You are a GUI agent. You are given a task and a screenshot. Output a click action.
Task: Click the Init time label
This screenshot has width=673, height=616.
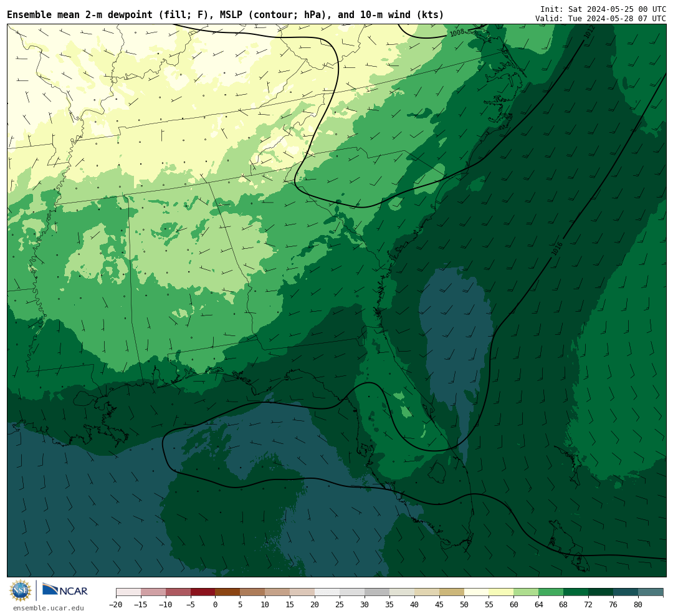[x=603, y=9]
